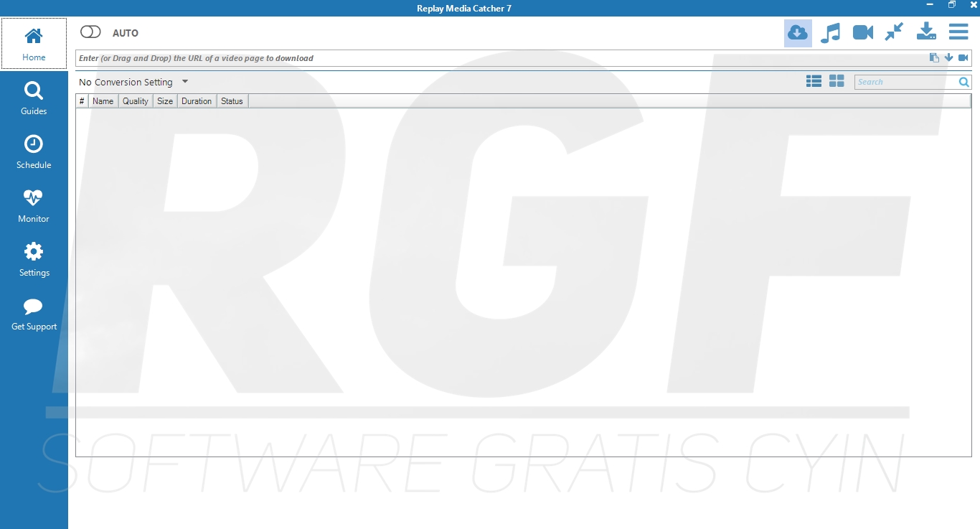The image size is (980, 529).
Task: Toggle the AUTO switch
Action: [x=90, y=32]
